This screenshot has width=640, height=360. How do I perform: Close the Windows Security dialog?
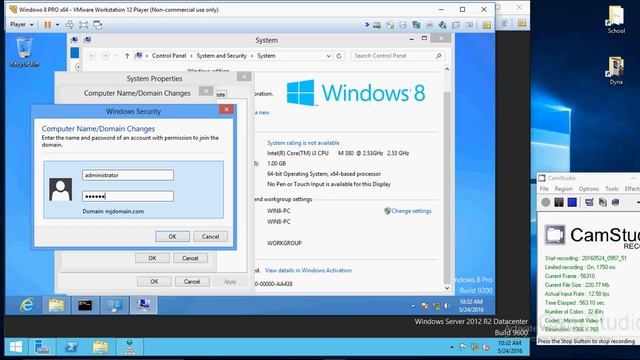(x=226, y=109)
